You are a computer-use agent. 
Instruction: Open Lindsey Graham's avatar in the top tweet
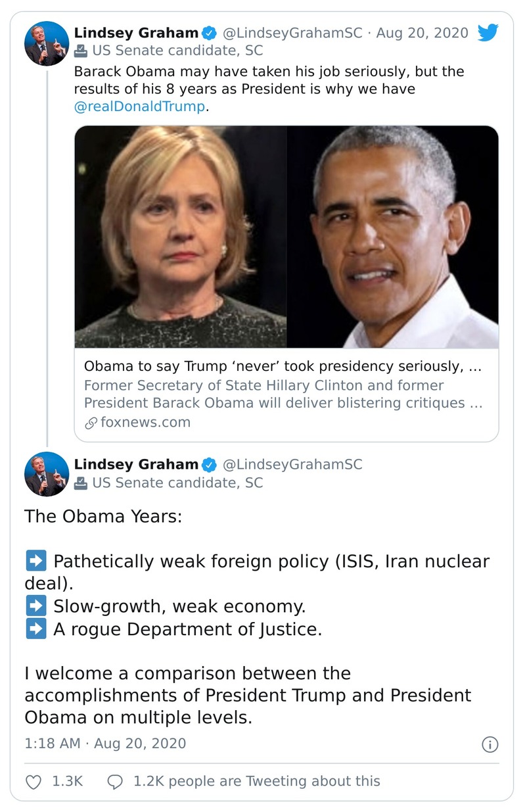pyautogui.click(x=47, y=43)
